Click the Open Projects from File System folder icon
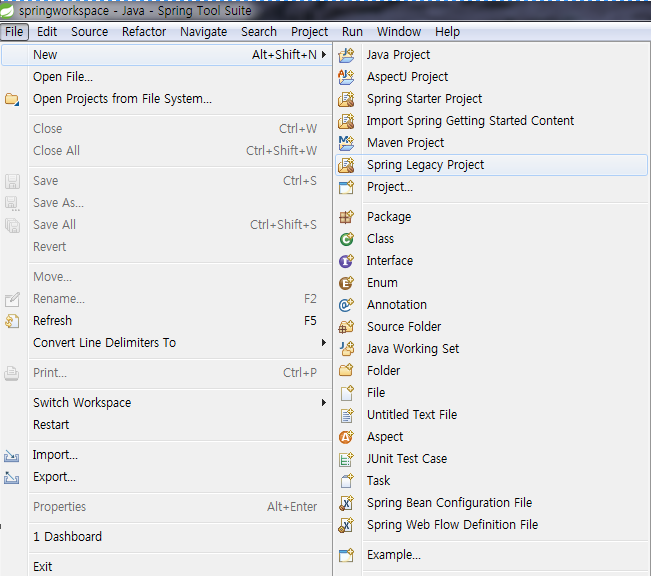Screen dimensions: 651x576 [x=12, y=99]
